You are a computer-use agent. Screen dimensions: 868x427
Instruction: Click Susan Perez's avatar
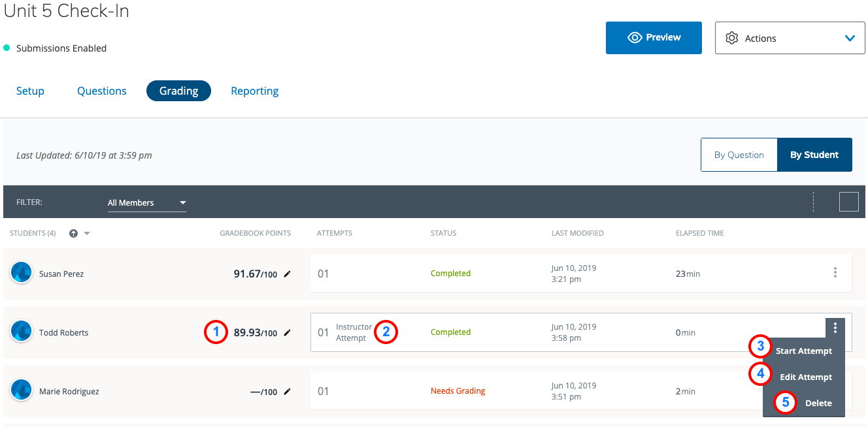22,273
